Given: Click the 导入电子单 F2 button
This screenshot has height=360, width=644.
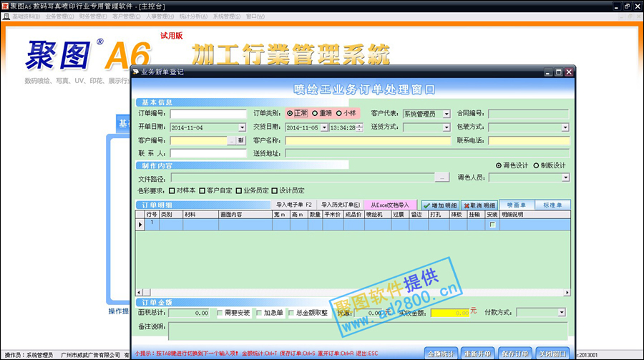Looking at the screenshot, I should pyautogui.click(x=293, y=205).
